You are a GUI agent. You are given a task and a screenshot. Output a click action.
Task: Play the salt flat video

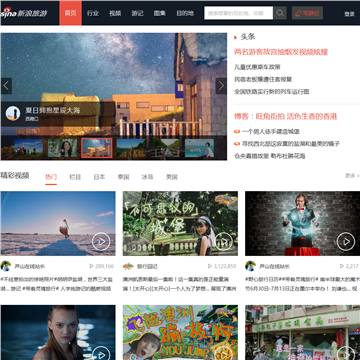101,241
